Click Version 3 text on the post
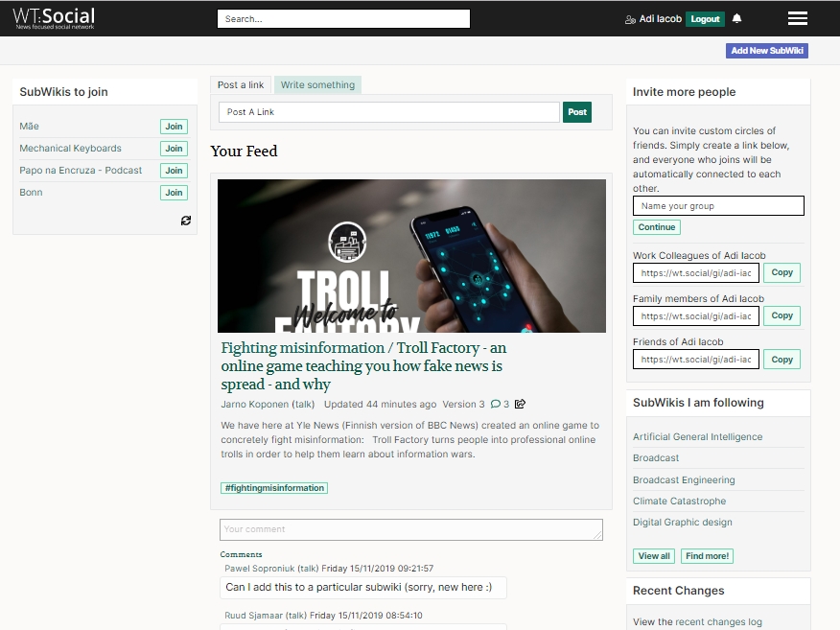The width and height of the screenshot is (840, 630). [x=463, y=404]
